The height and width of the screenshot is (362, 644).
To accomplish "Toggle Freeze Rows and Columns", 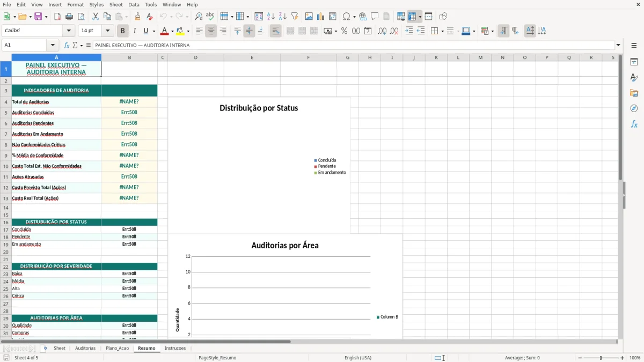I will 412,17.
